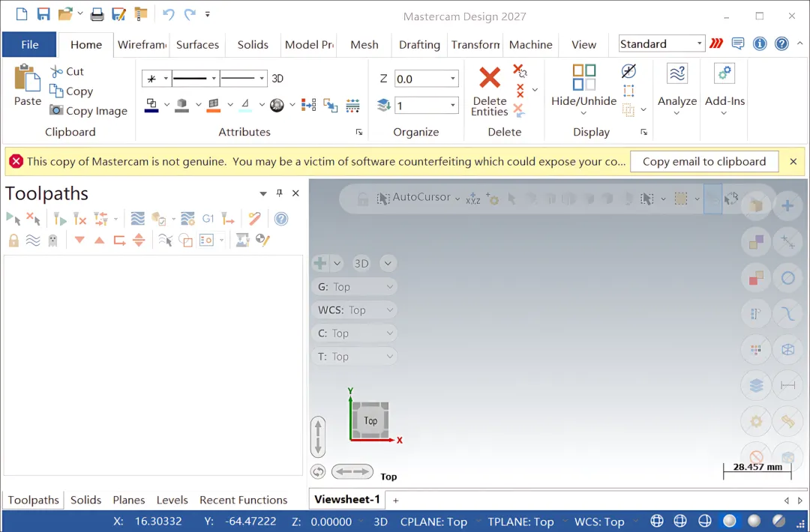
Task: Toggle on-screen 3D mode button
Action: pos(361,264)
